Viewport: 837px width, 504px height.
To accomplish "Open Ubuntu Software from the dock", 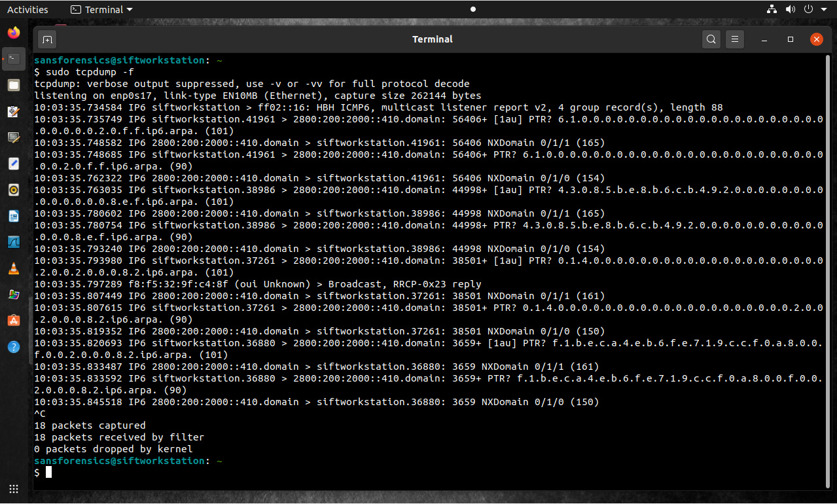I will pos(14,320).
